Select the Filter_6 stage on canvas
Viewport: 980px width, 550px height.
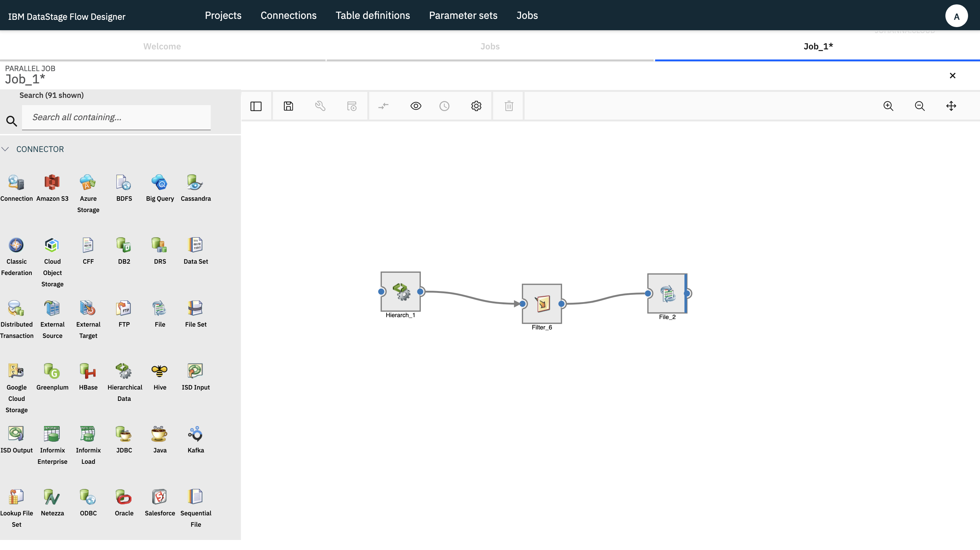542,304
